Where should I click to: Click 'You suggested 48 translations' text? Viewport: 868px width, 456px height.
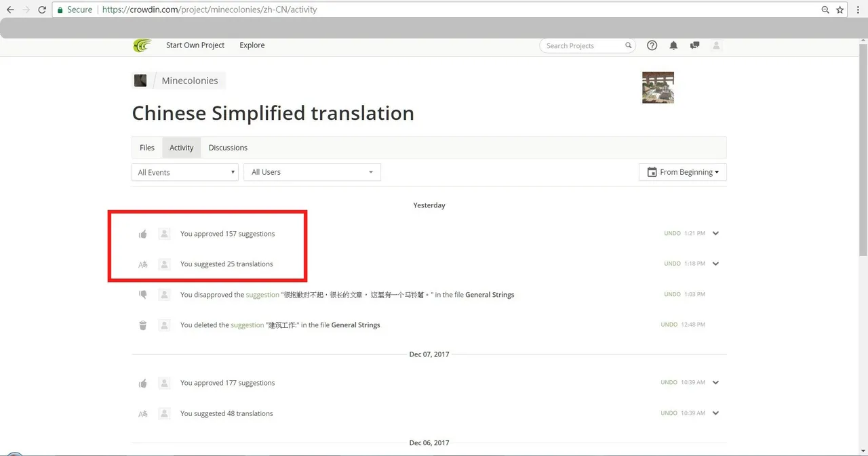coord(226,413)
